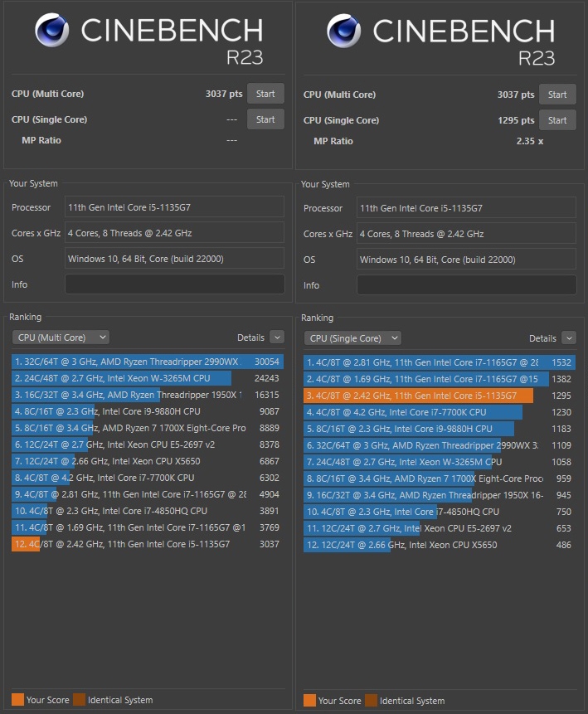Select Ryzen 7 1700X row scoring 959

pyautogui.click(x=440, y=479)
